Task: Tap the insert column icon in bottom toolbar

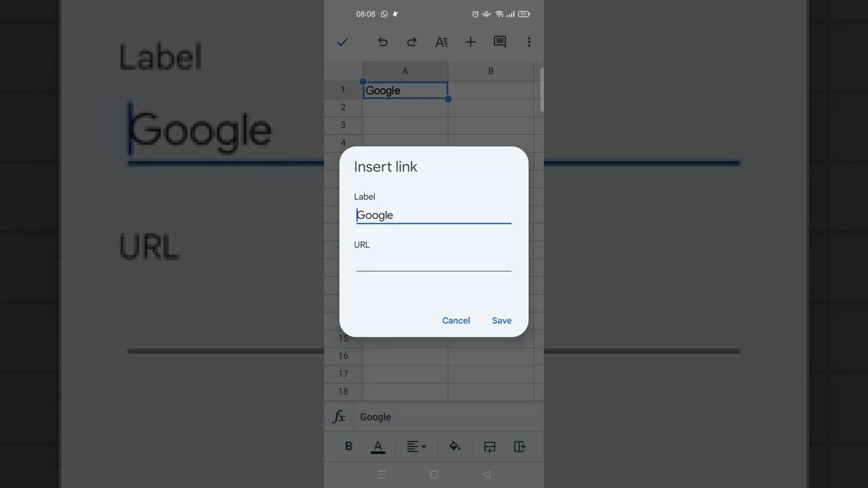Action: coord(520,446)
